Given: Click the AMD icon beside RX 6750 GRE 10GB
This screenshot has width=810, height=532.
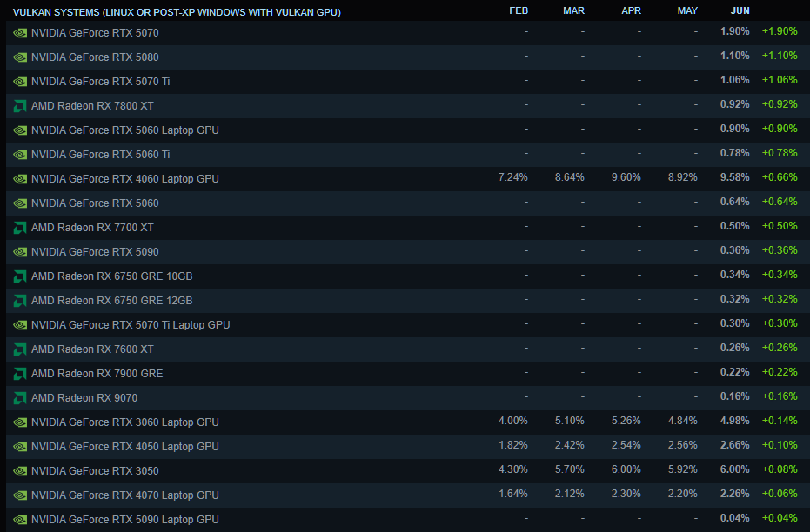Looking at the screenshot, I should [20, 276].
